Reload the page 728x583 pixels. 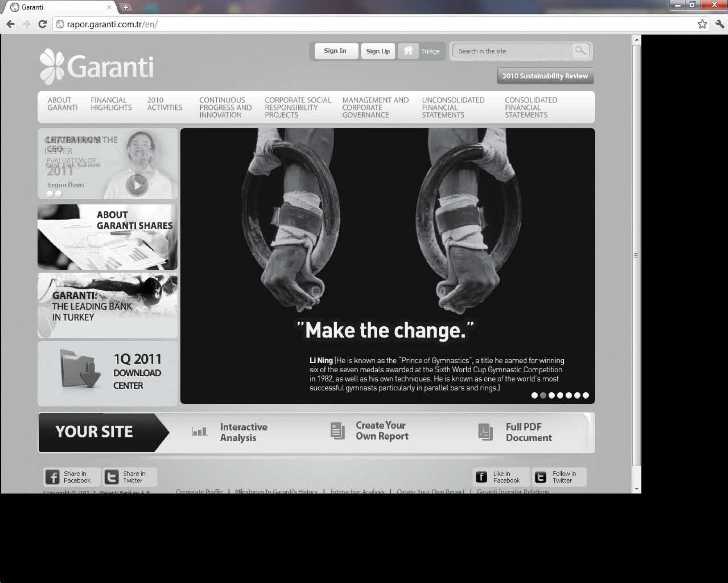42,24
